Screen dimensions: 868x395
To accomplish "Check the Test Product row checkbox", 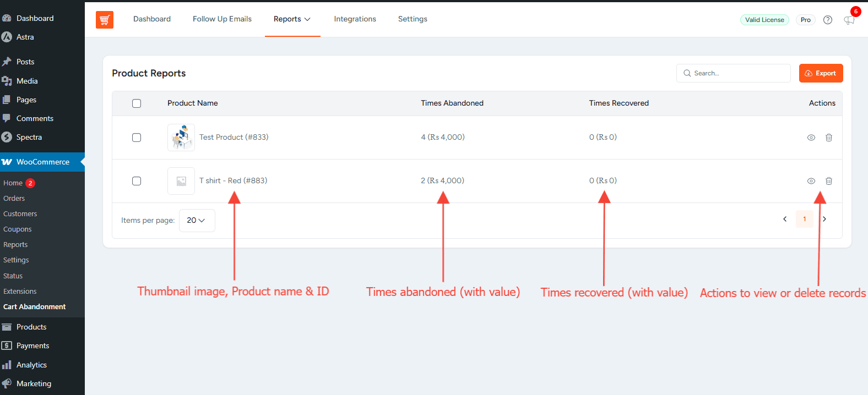I will [137, 138].
